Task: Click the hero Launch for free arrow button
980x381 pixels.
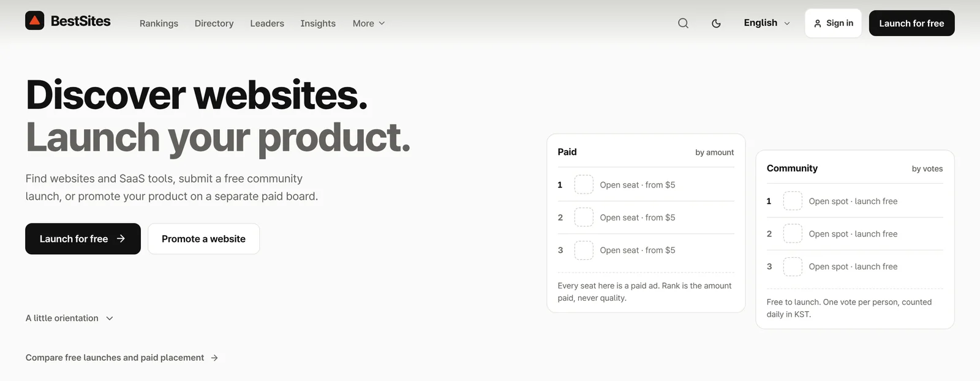Action: 83,239
